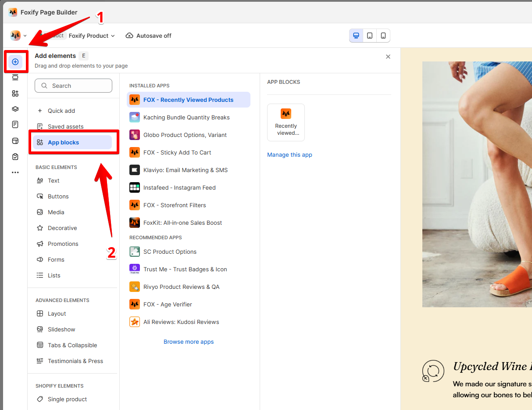Select Forms elements category
This screenshot has height=410, width=532.
pyautogui.click(x=72, y=259)
